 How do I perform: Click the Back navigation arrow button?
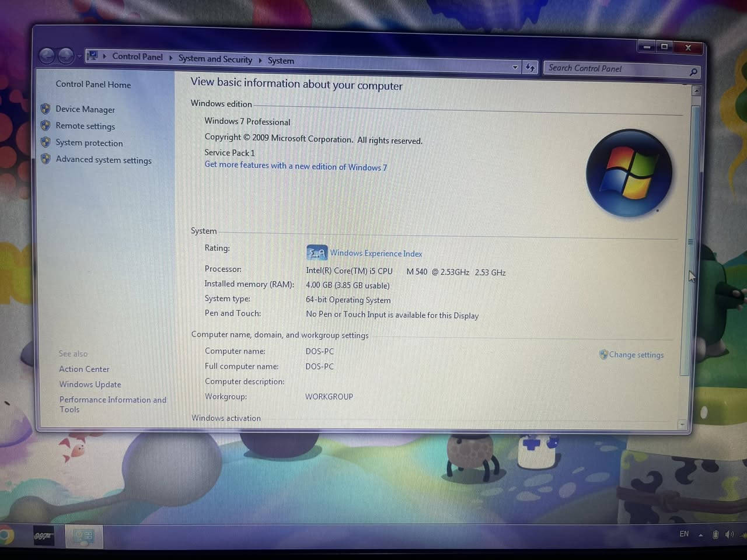click(47, 55)
